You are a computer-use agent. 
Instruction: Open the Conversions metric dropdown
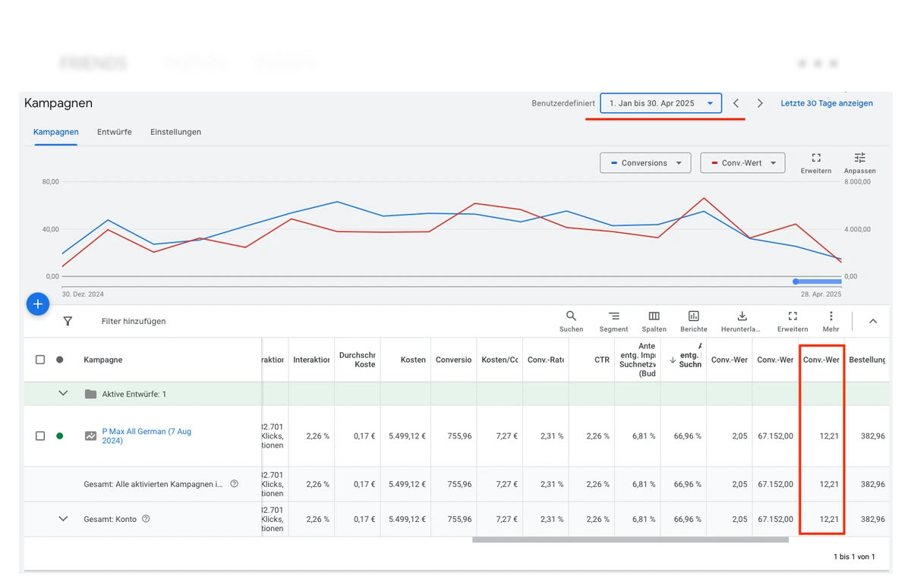pos(645,163)
